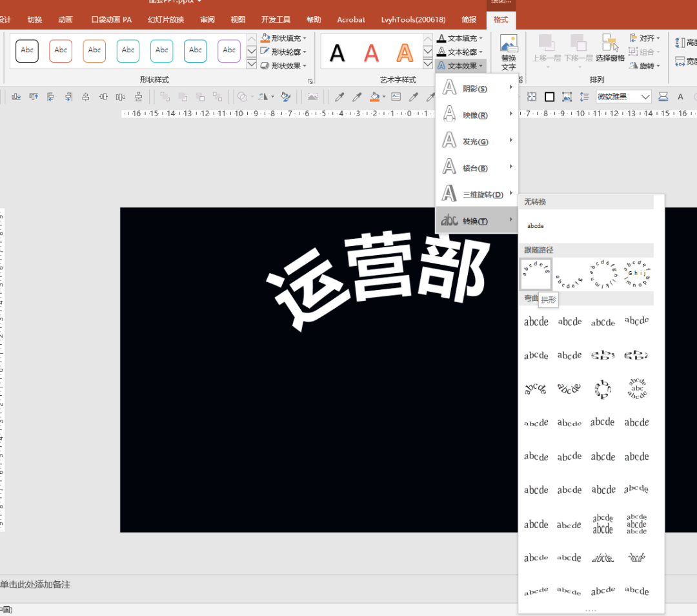
Task: Pick the stacked three-line abcde warp
Action: click(637, 524)
